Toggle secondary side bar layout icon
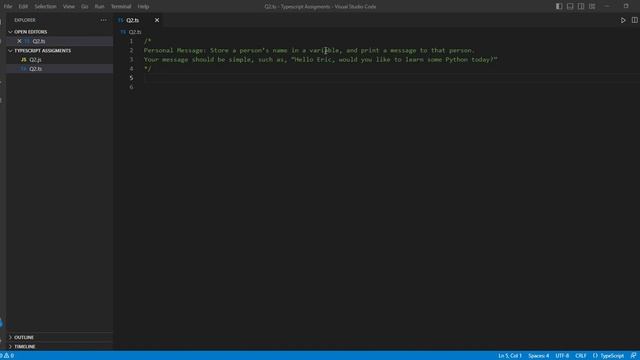The image size is (640, 360). [x=581, y=7]
